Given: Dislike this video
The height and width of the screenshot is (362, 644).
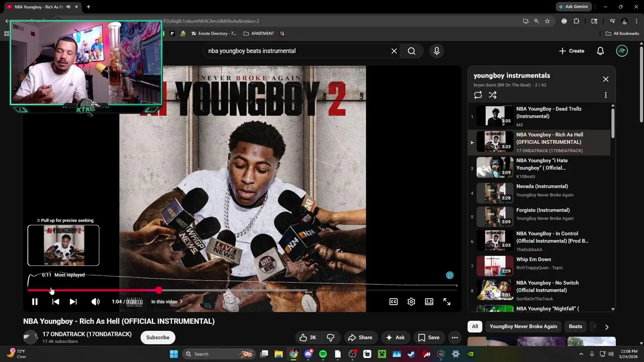Looking at the screenshot, I should click(x=331, y=338).
